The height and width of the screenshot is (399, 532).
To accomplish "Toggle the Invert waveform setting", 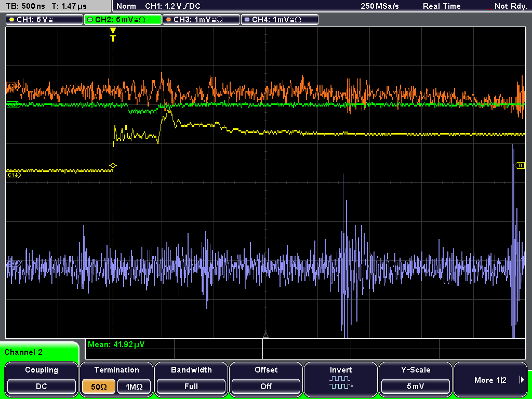I will tap(341, 379).
